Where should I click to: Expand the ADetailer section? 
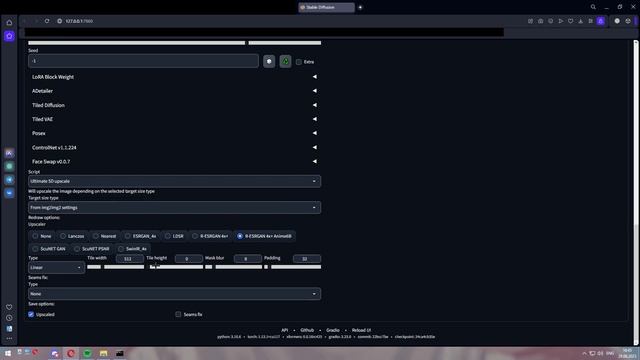[x=174, y=91]
